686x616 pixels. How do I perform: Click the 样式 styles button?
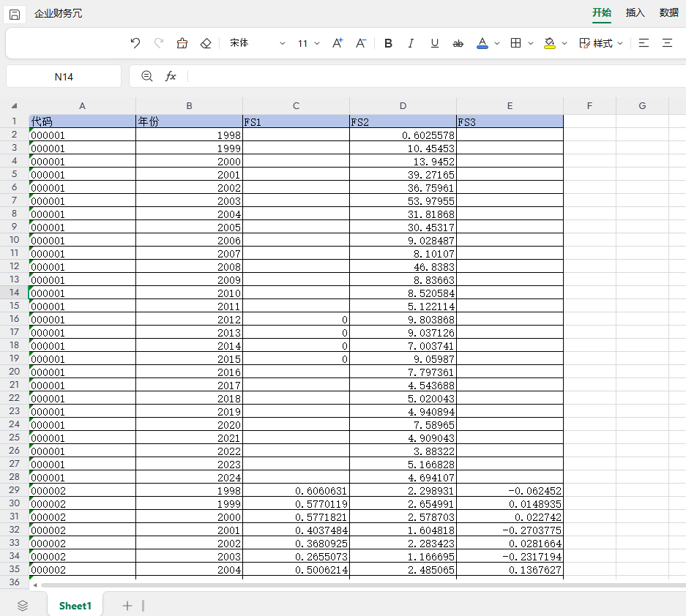point(601,43)
